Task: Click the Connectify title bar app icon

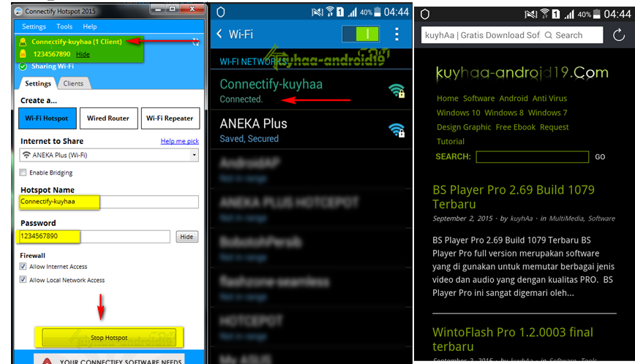Action: coord(18,11)
